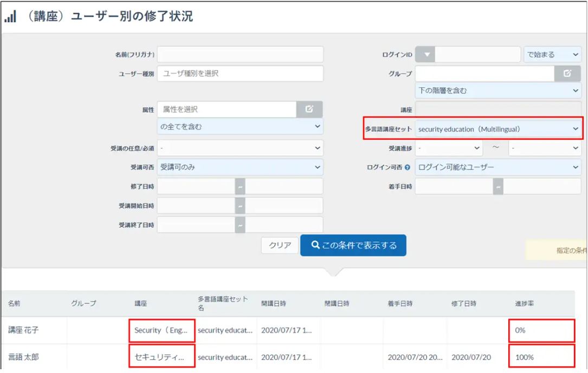Click the range icon in the 受講終了日時 row
This screenshot has height=373, width=588.
[x=240, y=225]
